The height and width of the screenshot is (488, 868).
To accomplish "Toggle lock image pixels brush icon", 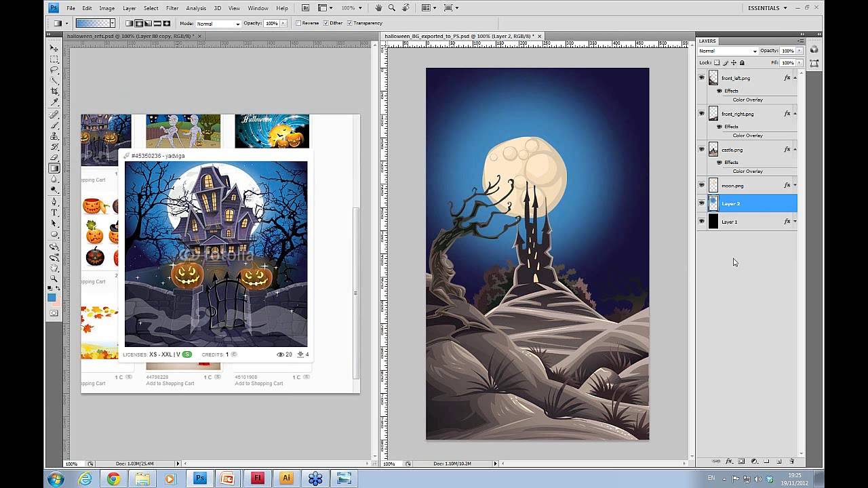I will pyautogui.click(x=726, y=62).
